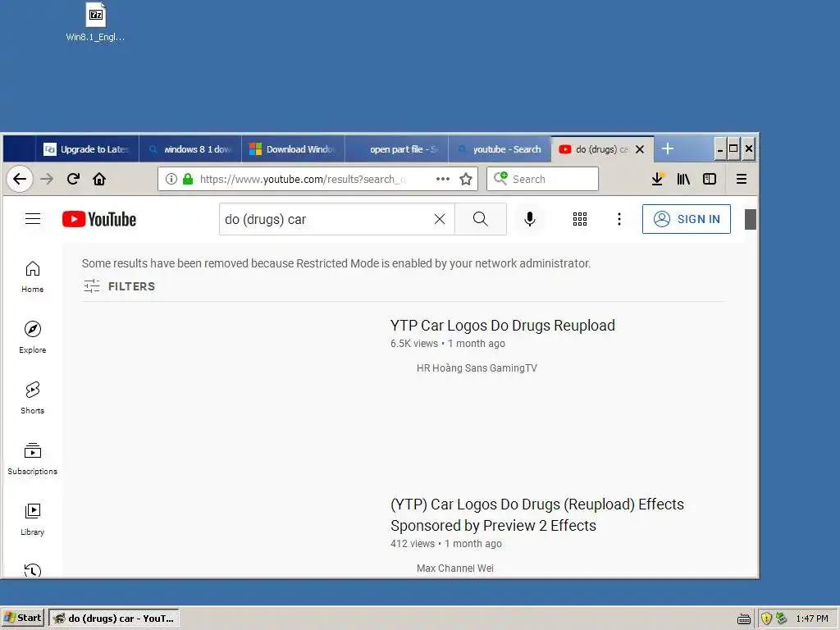
Task: Open Library in YouTube sidebar
Action: tap(33, 519)
